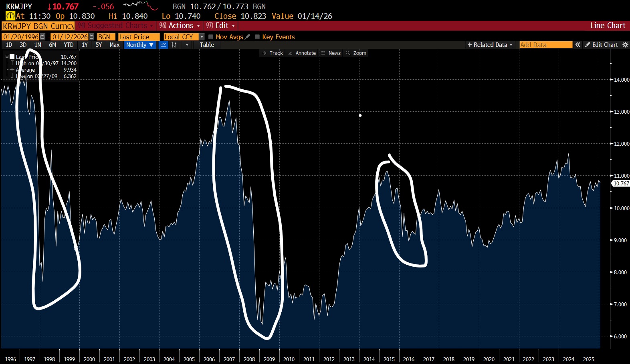Click the 2009 year label on axis
Screen dimensions: 630x364
(x=269, y=359)
